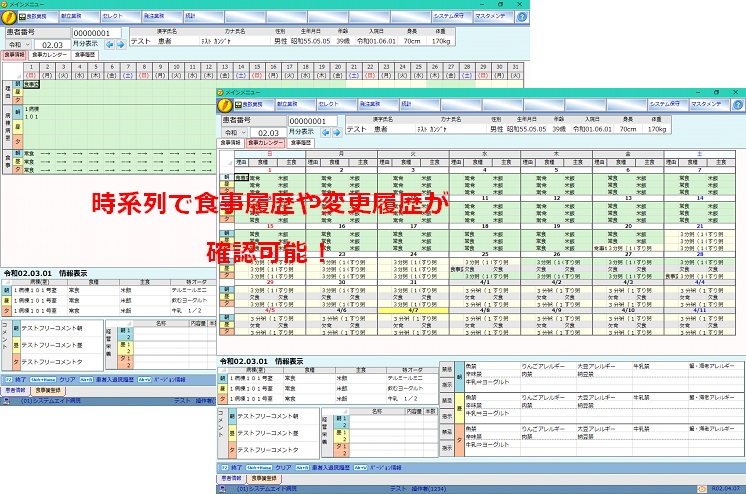The width and height of the screenshot is (746, 494).
Task: Click day 15 column header in back window
Action: tap(257, 71)
